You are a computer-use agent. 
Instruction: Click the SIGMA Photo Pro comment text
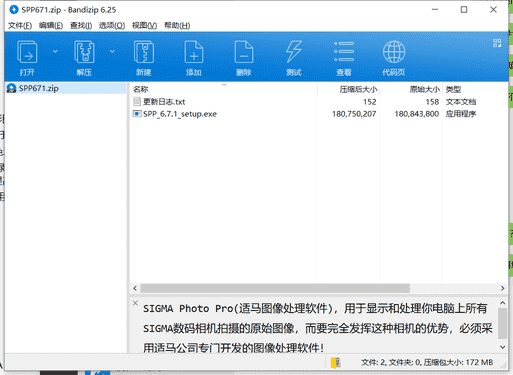[317, 328]
